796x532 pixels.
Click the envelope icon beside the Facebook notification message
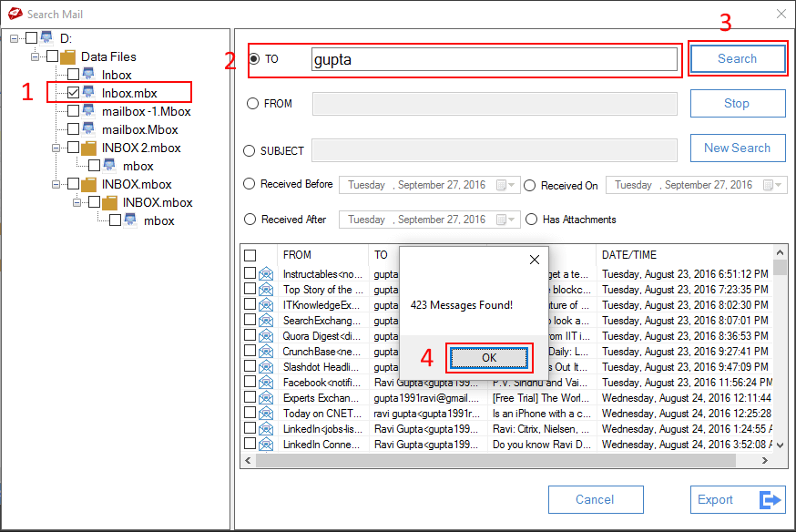coord(265,382)
